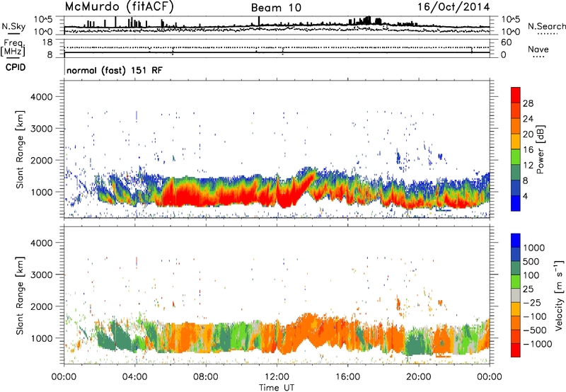Screen dimensions: 566x392
Task: Click the 04:00 time tick label
Action: tap(134, 377)
